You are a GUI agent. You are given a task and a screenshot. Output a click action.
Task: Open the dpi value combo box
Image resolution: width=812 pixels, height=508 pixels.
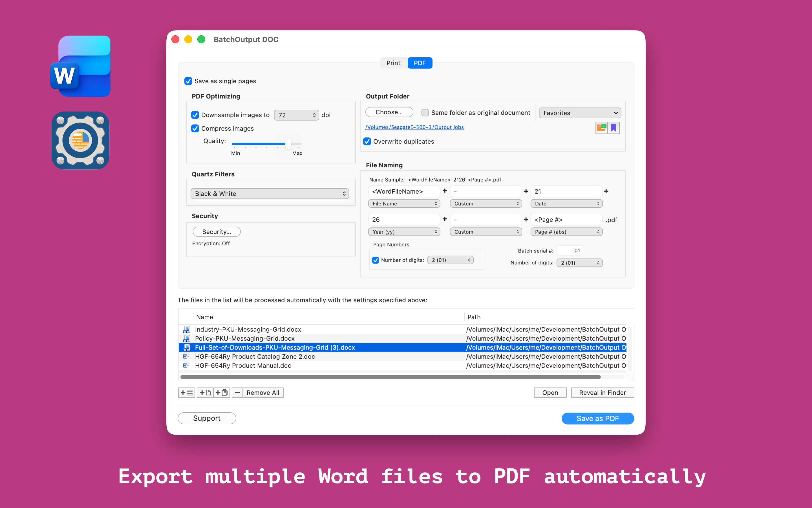(296, 115)
